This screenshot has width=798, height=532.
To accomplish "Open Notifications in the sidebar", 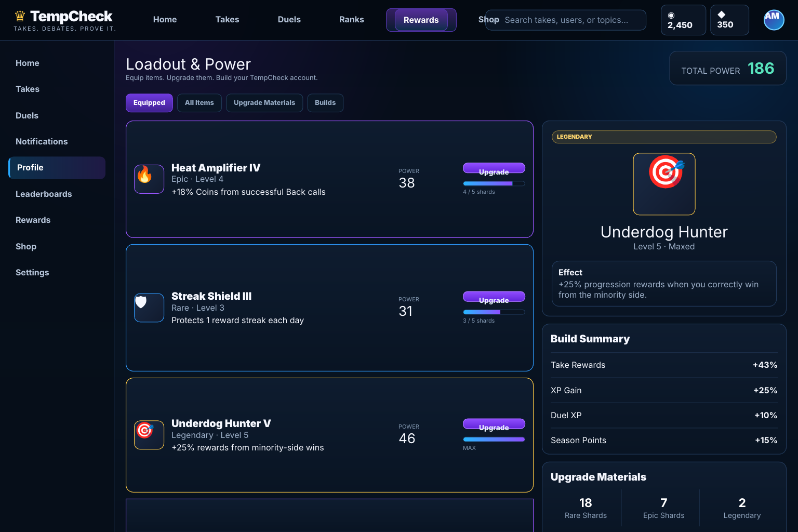I will [x=57, y=141].
